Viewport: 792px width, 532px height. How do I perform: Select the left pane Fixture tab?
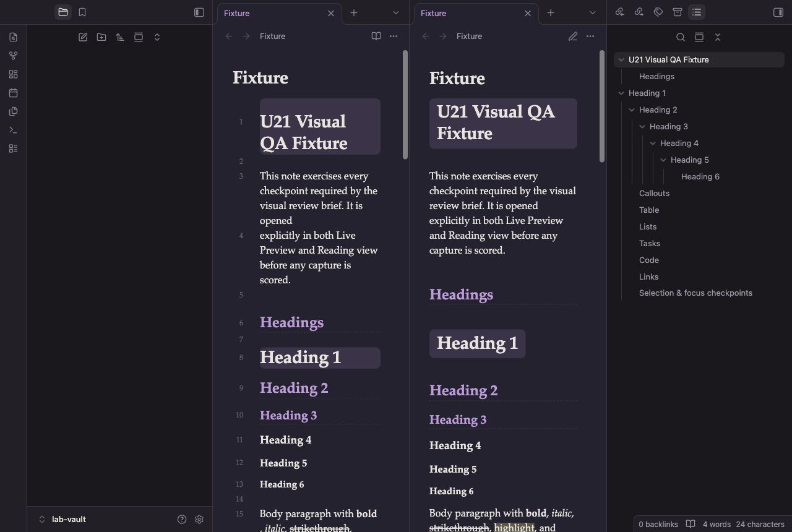pos(280,13)
